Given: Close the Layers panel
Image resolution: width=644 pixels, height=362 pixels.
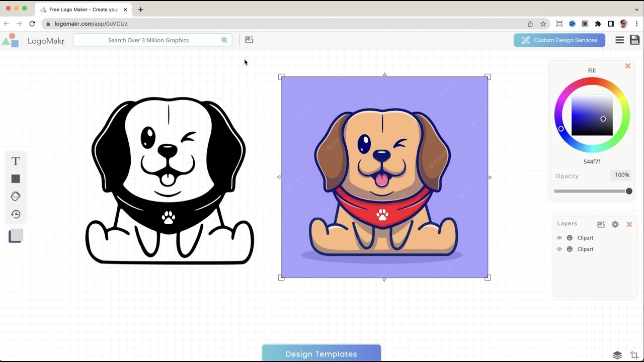Looking at the screenshot, I should pyautogui.click(x=629, y=224).
